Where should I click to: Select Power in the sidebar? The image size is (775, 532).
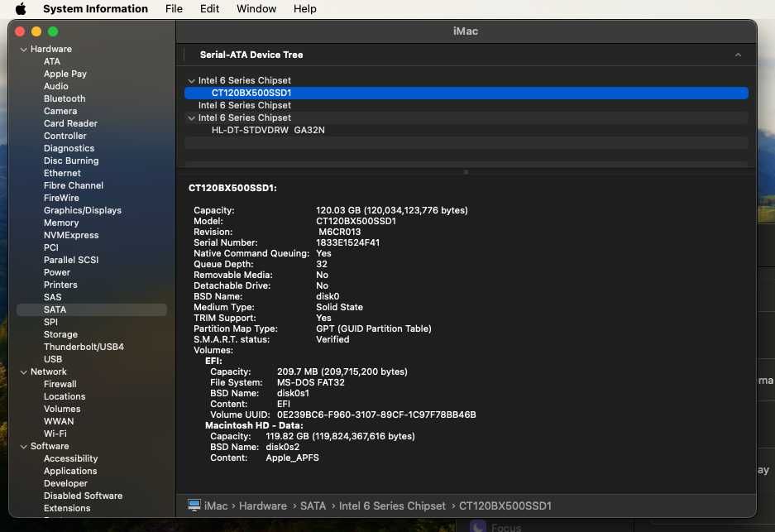(x=57, y=272)
